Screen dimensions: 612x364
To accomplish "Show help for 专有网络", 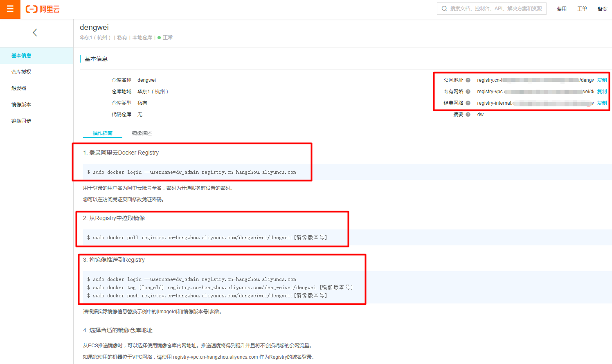I will click(468, 92).
